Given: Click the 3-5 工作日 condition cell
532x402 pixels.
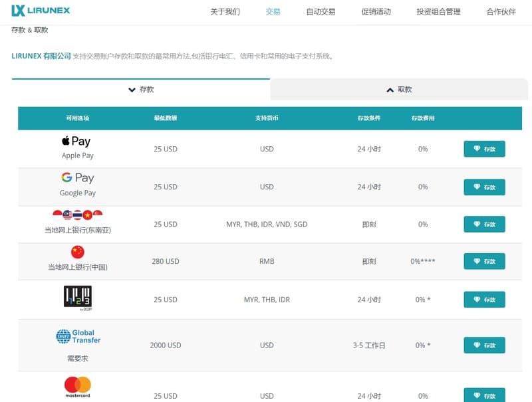Looking at the screenshot, I should click(369, 345).
